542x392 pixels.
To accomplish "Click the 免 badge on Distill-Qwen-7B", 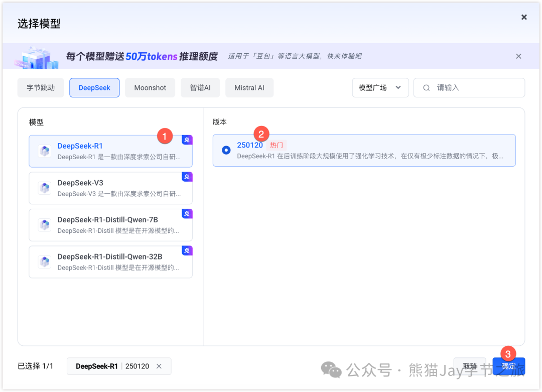I will click(x=187, y=214).
